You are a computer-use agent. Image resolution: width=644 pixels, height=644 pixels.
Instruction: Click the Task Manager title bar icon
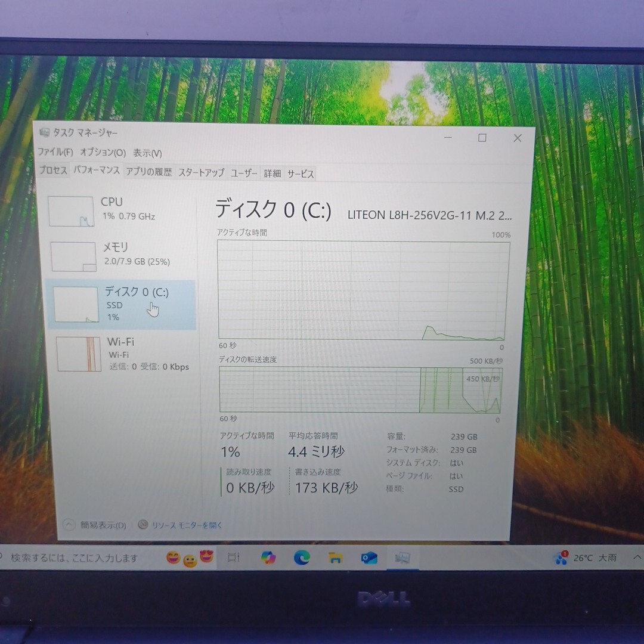click(x=44, y=132)
